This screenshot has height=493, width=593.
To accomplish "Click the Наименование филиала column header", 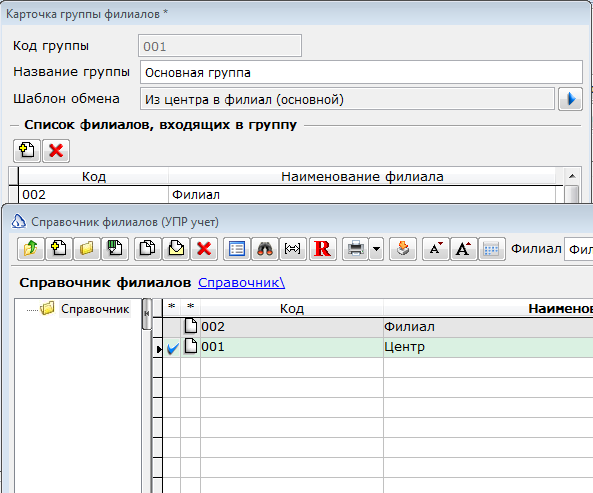I will pos(362,177).
